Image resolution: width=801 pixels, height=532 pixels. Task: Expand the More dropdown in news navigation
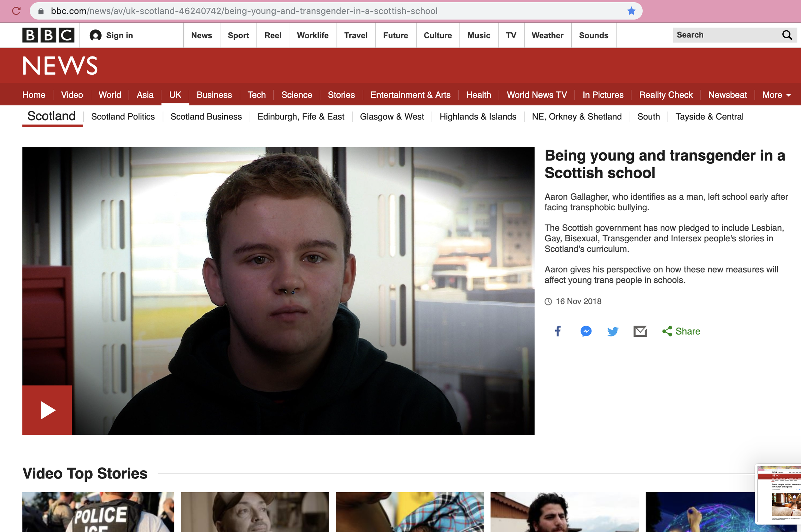pos(776,95)
